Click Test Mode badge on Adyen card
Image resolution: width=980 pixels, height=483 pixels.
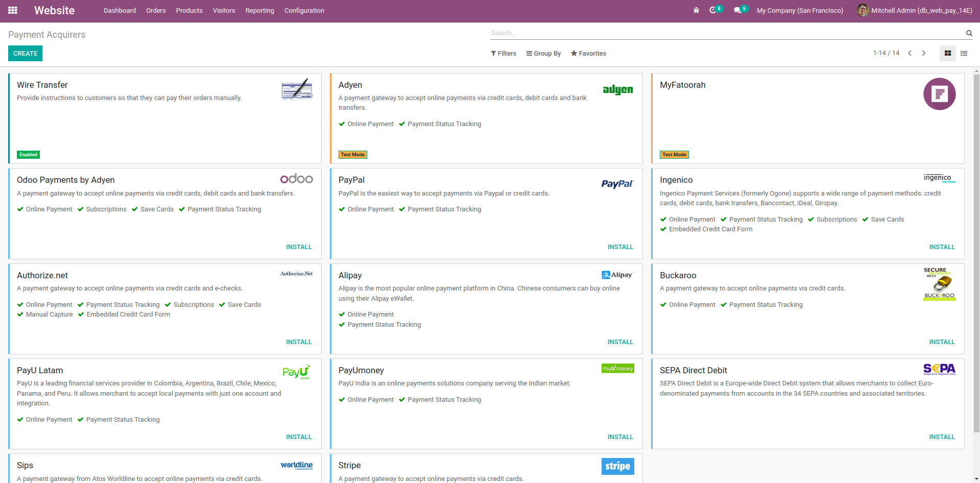(353, 155)
